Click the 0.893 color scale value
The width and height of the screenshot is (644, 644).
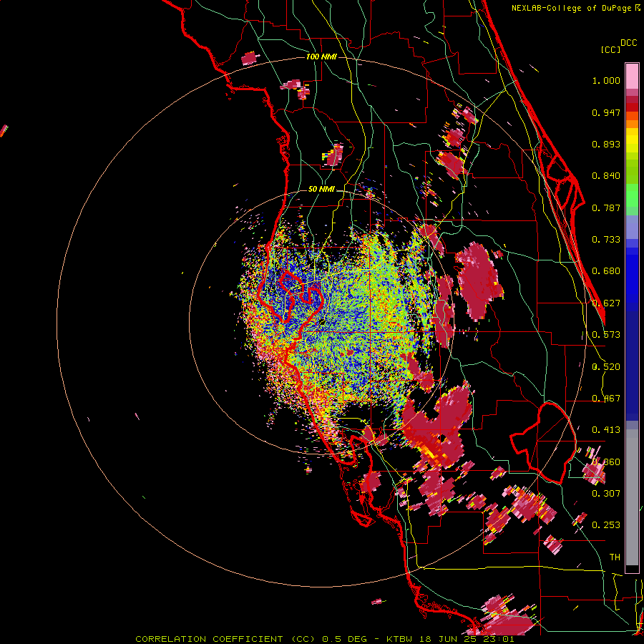pos(606,144)
